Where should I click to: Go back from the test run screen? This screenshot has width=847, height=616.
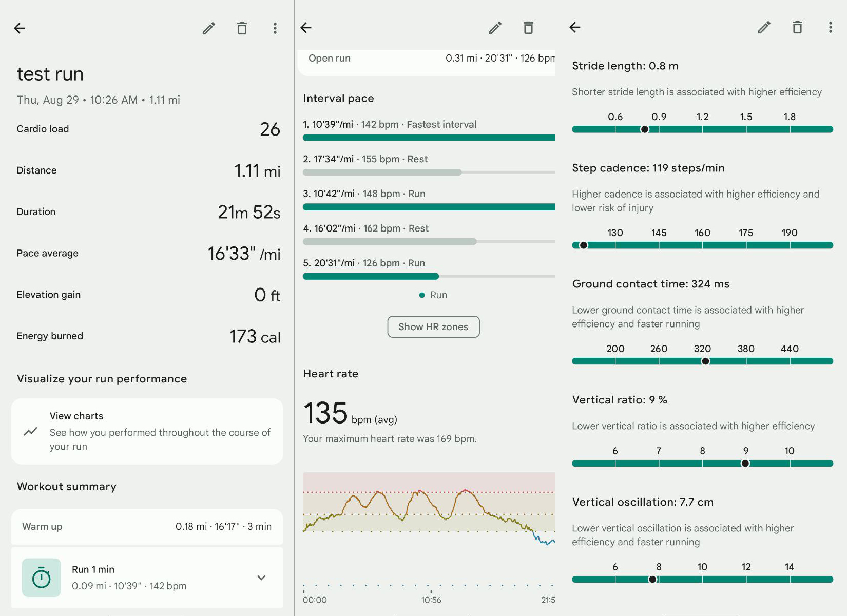point(20,28)
